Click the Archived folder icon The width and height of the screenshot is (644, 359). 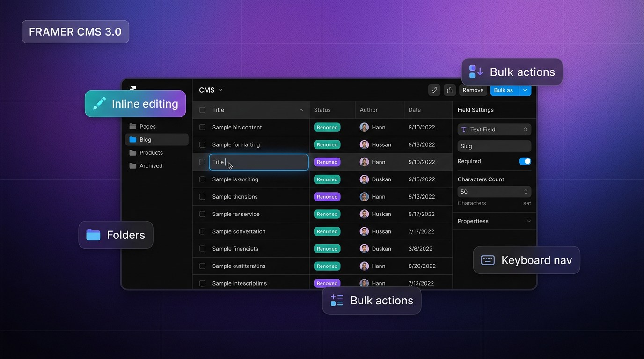pos(133,166)
